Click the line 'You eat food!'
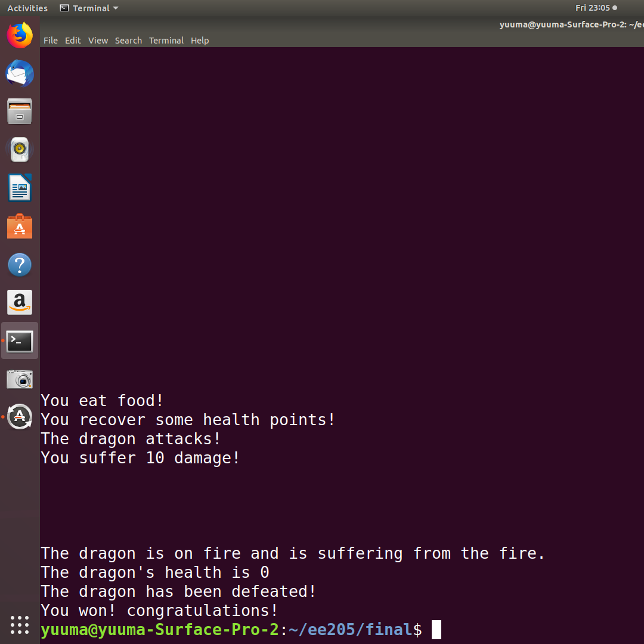Screen dimensions: 644x644 coord(102,401)
